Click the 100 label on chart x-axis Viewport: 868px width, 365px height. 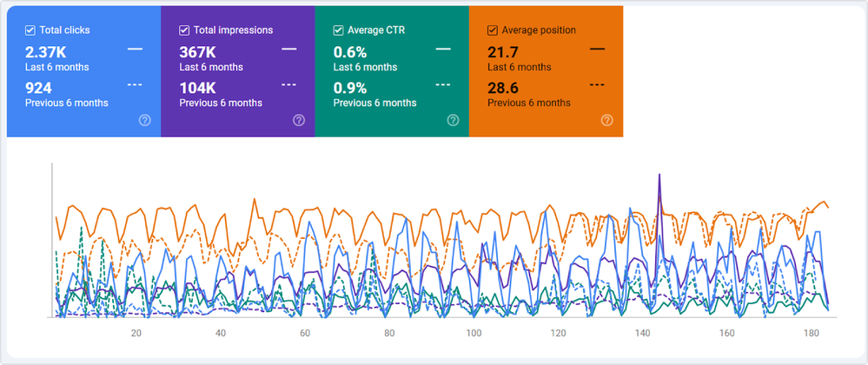coord(474,334)
